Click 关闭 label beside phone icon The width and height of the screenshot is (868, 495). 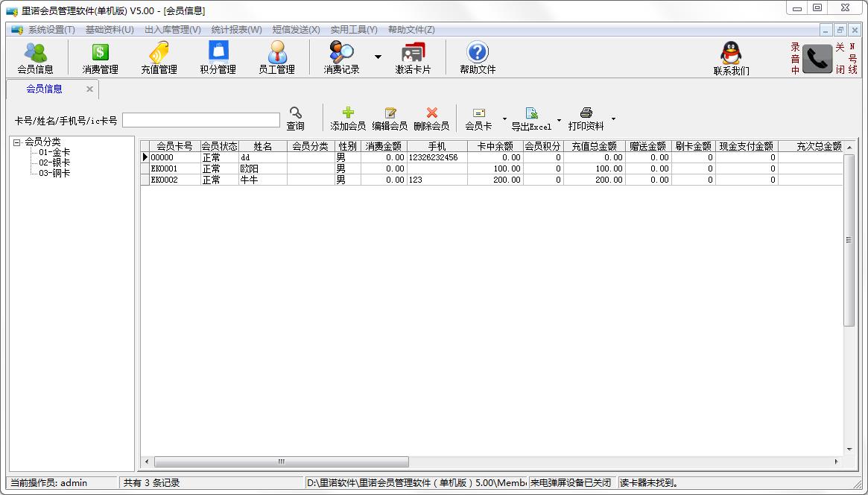pos(840,58)
